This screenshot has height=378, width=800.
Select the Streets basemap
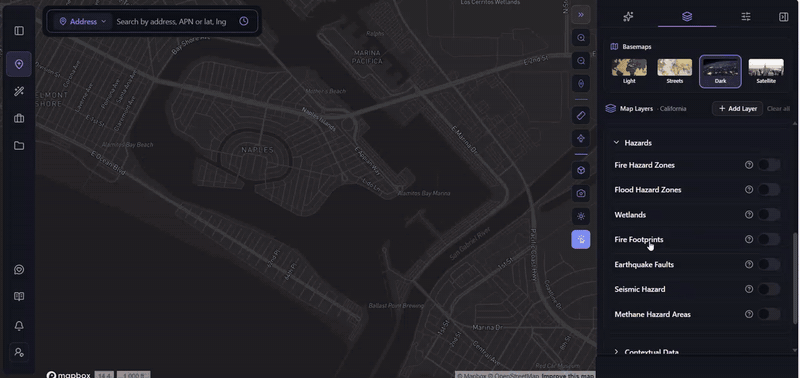(674, 71)
